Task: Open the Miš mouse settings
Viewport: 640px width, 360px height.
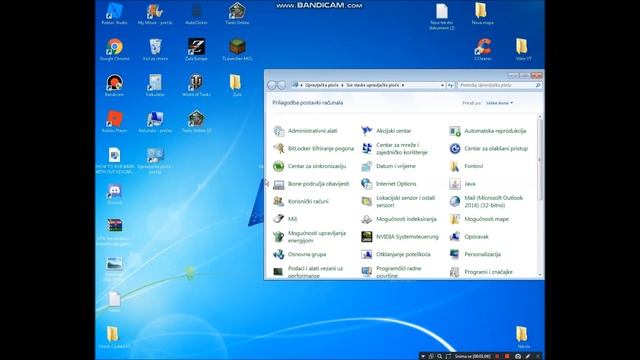Action: (285, 219)
